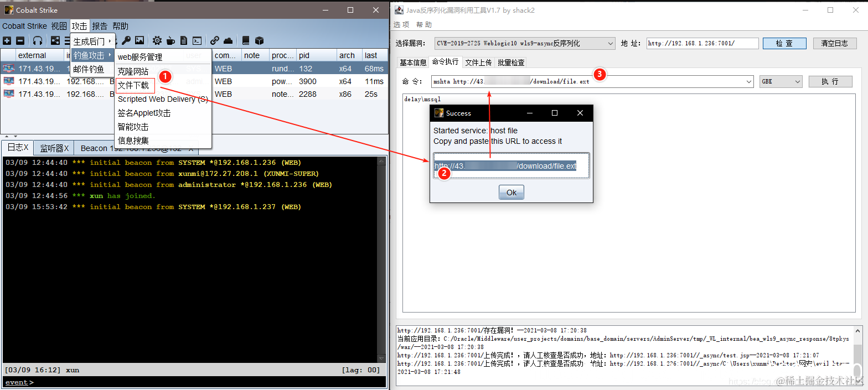Click the 地址 URL input field
The width and height of the screenshot is (868, 390).
(x=702, y=43)
